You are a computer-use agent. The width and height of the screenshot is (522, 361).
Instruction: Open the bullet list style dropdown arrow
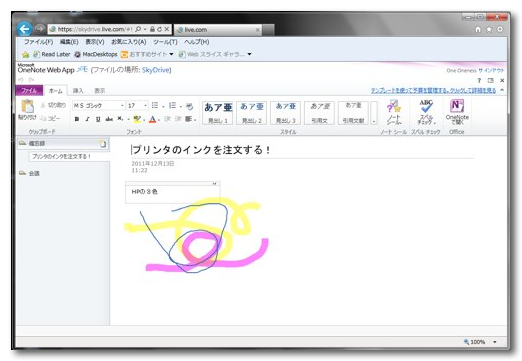coord(163,106)
